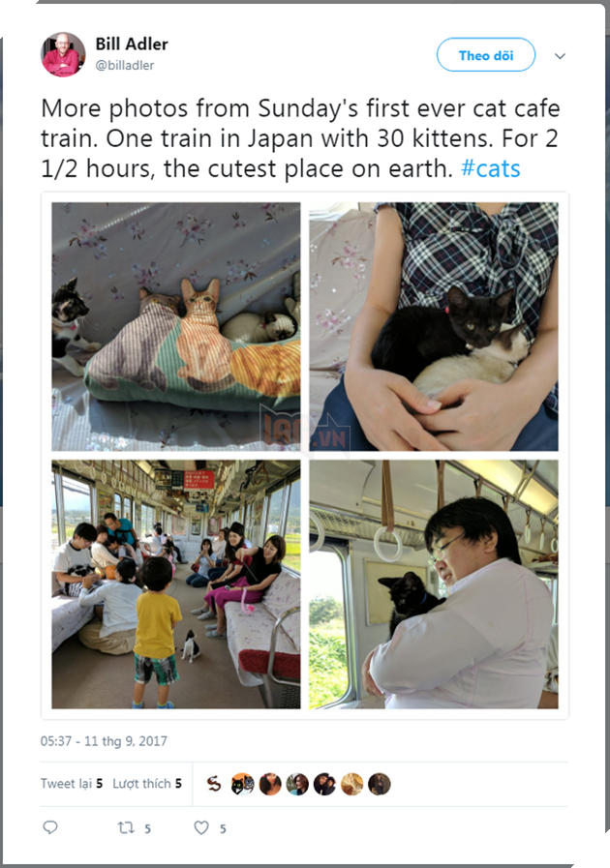The image size is (610, 868).
Task: Open the #cats hashtag link
Action: 490,168
